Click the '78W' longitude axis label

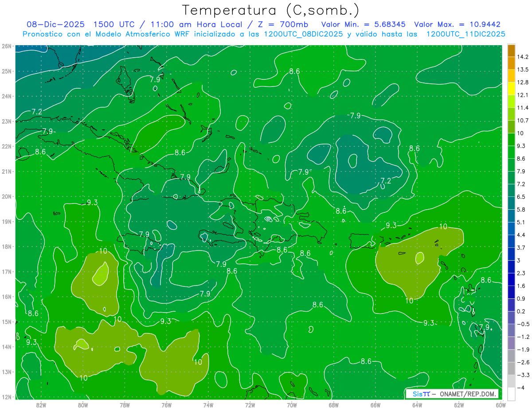[x=125, y=405]
